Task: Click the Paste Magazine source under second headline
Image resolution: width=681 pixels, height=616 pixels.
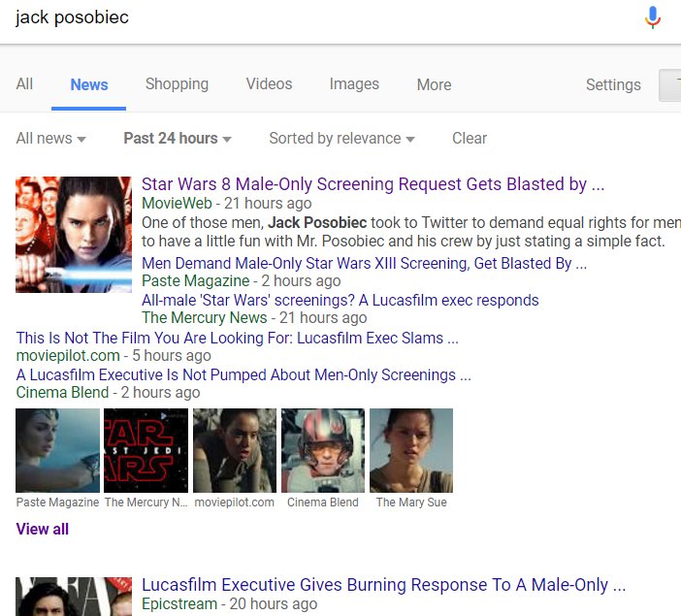Action: pyautogui.click(x=195, y=281)
